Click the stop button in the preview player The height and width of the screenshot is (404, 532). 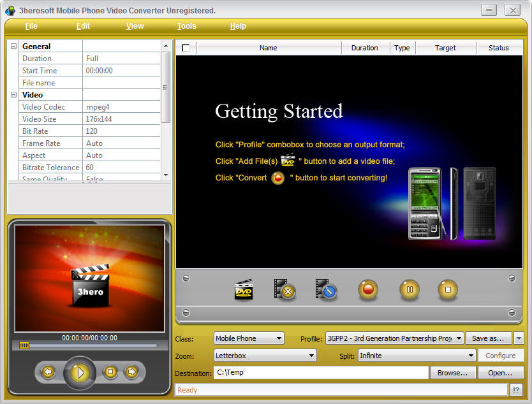click(x=110, y=372)
